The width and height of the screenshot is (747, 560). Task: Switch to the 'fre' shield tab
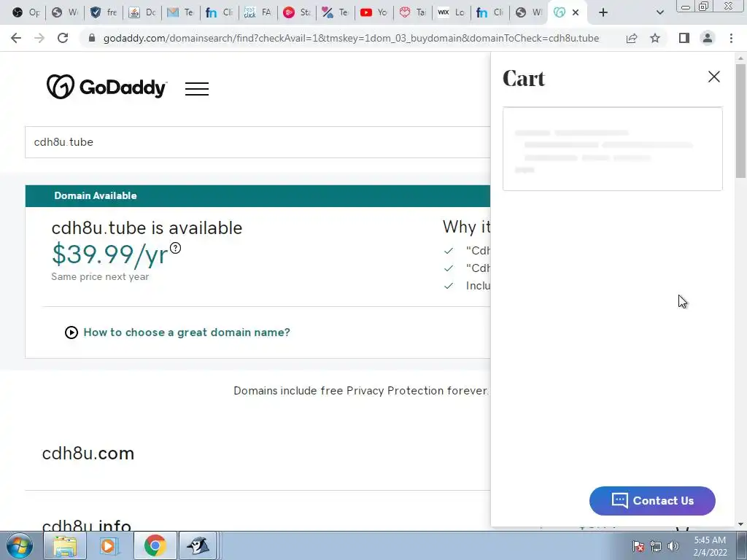point(104,12)
